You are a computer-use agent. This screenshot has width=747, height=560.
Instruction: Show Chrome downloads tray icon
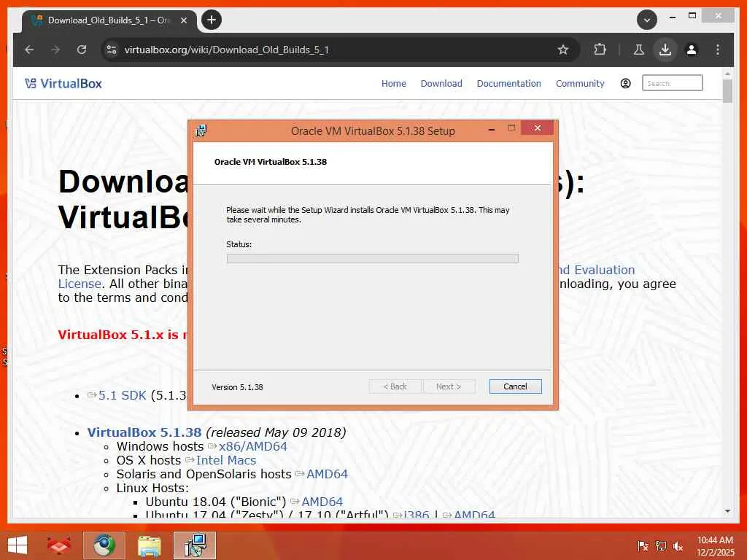click(x=665, y=50)
